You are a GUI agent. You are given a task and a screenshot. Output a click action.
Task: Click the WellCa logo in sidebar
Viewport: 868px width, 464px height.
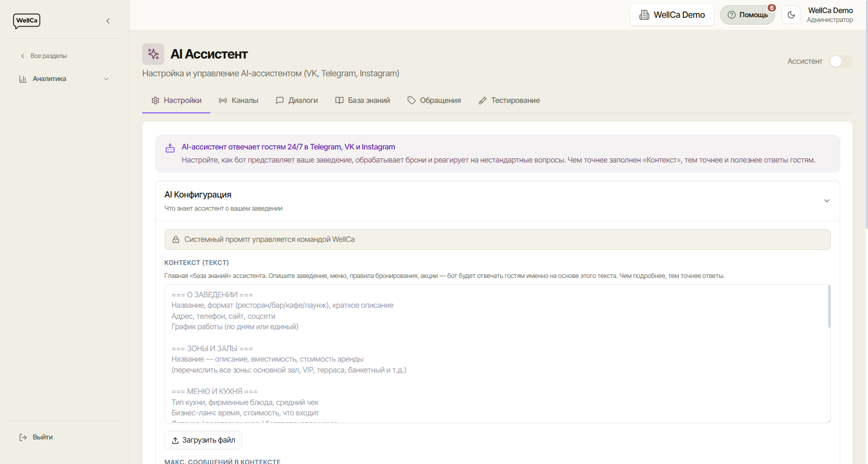tap(27, 21)
